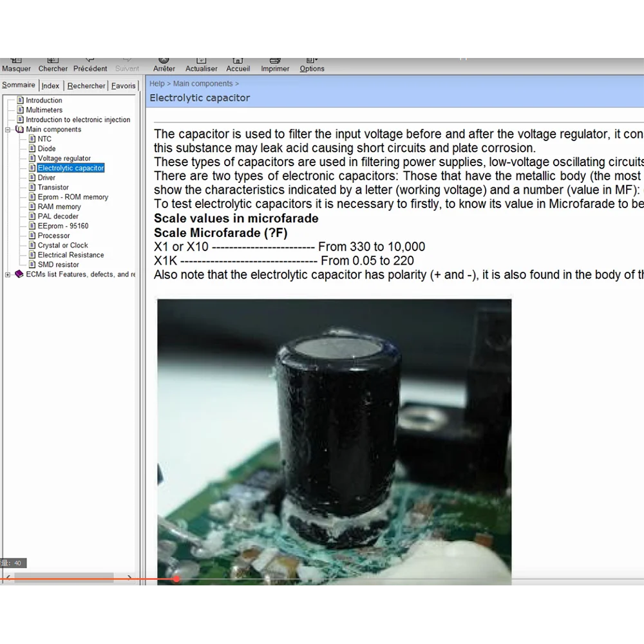Click the Multimeters page icon

pyautogui.click(x=20, y=109)
